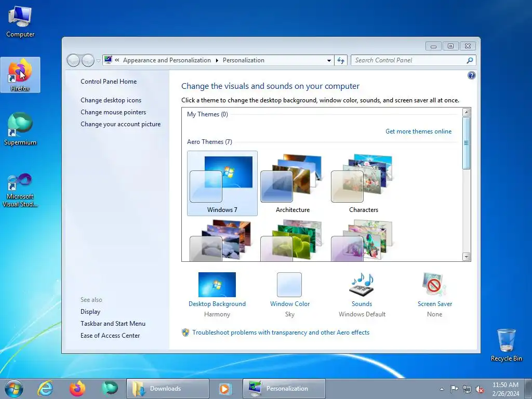Image resolution: width=532 pixels, height=399 pixels.
Task: Select the landscapes theme thumbnail in second row
Action: click(220, 240)
